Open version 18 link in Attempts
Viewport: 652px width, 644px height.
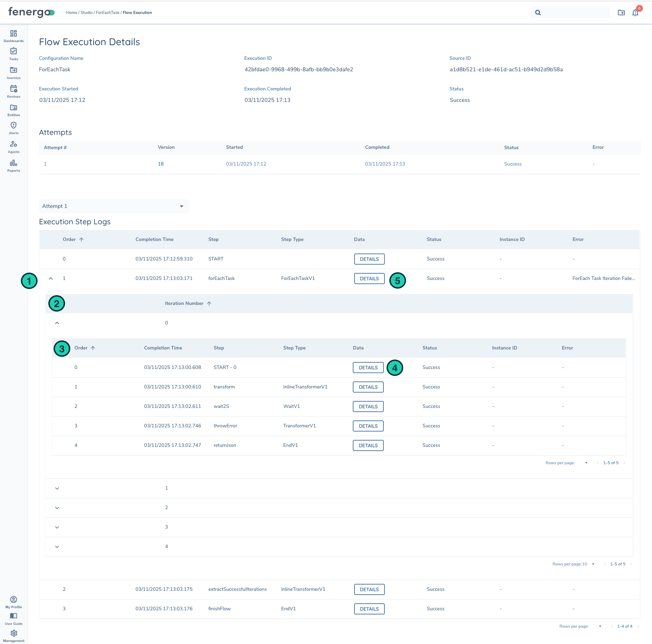161,163
